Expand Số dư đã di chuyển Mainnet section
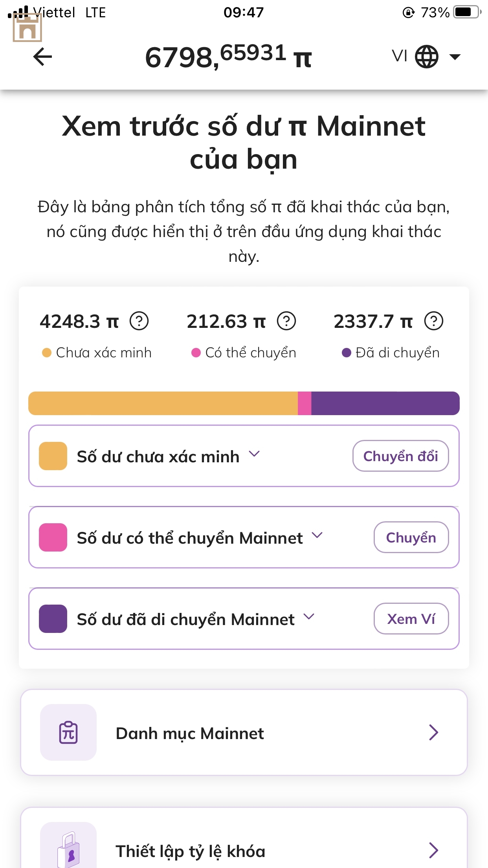Image resolution: width=488 pixels, height=868 pixels. (309, 617)
